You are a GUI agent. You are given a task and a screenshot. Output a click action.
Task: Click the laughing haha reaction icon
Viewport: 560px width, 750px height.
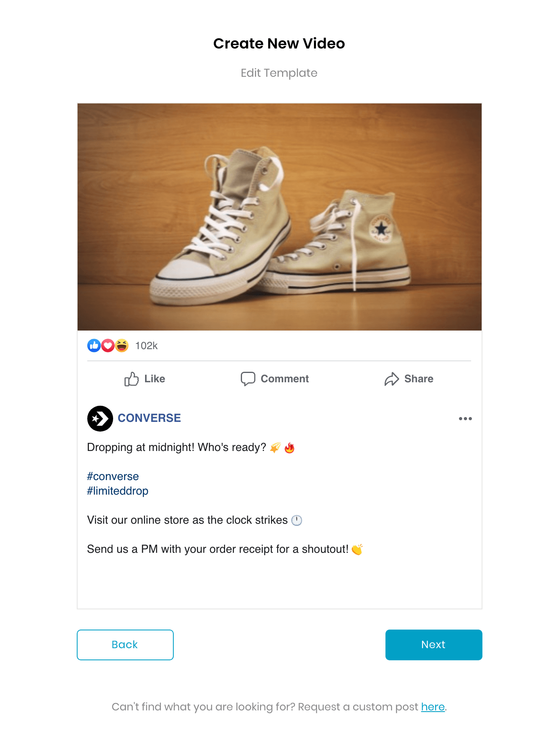pyautogui.click(x=122, y=346)
